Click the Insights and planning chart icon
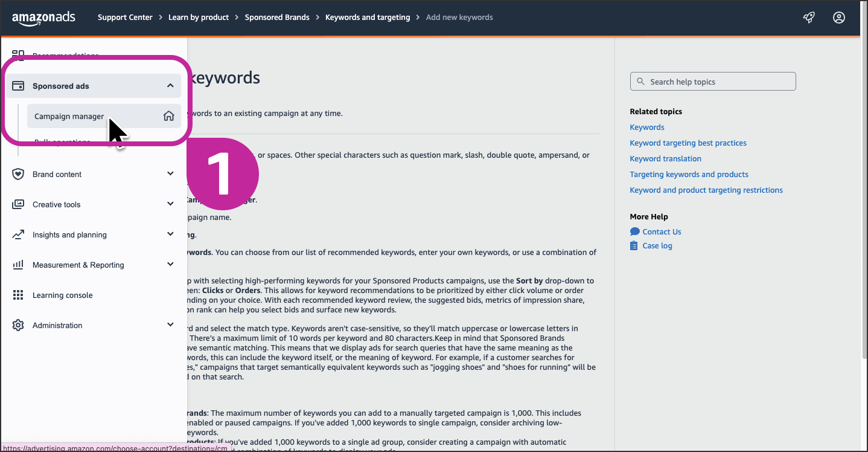Viewport: 868px width, 452px height. coord(18,234)
